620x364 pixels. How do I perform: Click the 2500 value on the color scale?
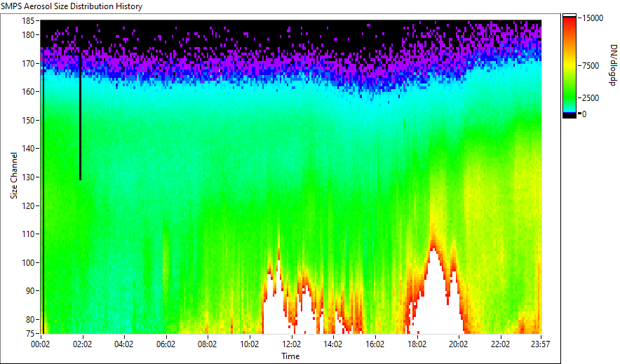pyautogui.click(x=591, y=98)
